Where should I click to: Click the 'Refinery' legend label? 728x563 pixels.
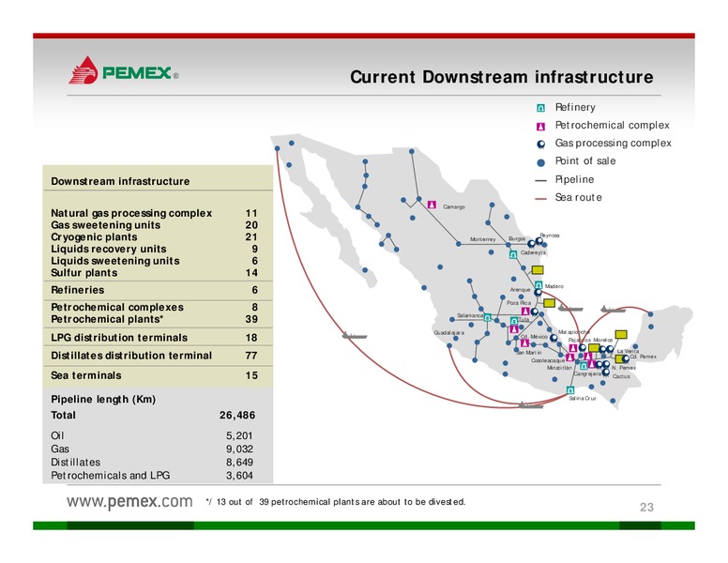575,107
